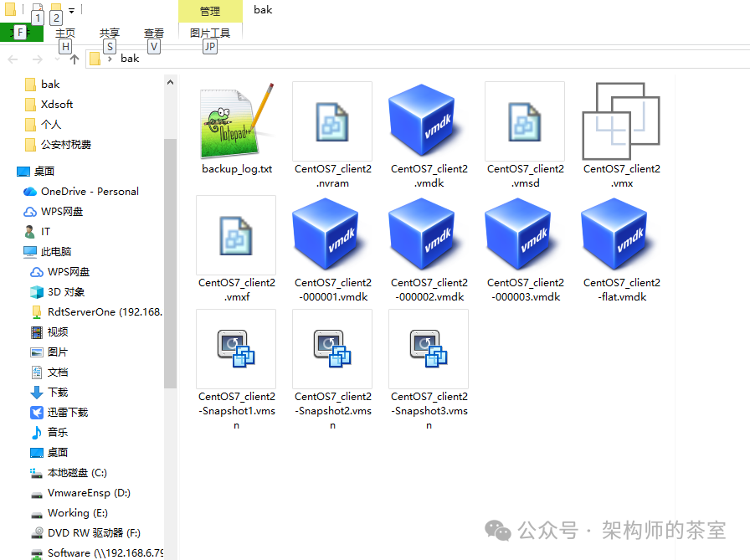Select the CentOS7_client2.vmx virtual machine icon
Image resolution: width=750 pixels, height=560 pixels.
click(621, 121)
